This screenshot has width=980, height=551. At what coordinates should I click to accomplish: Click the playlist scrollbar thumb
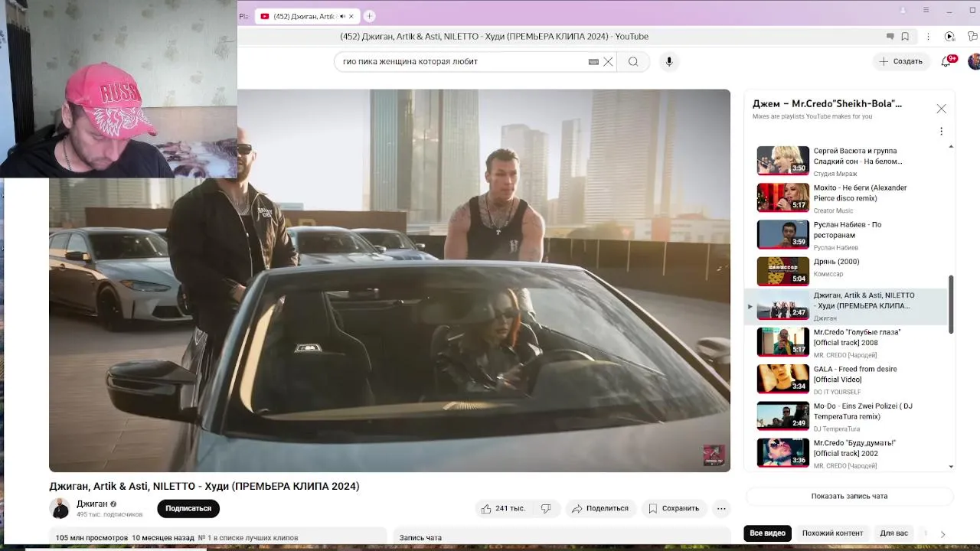951,305
